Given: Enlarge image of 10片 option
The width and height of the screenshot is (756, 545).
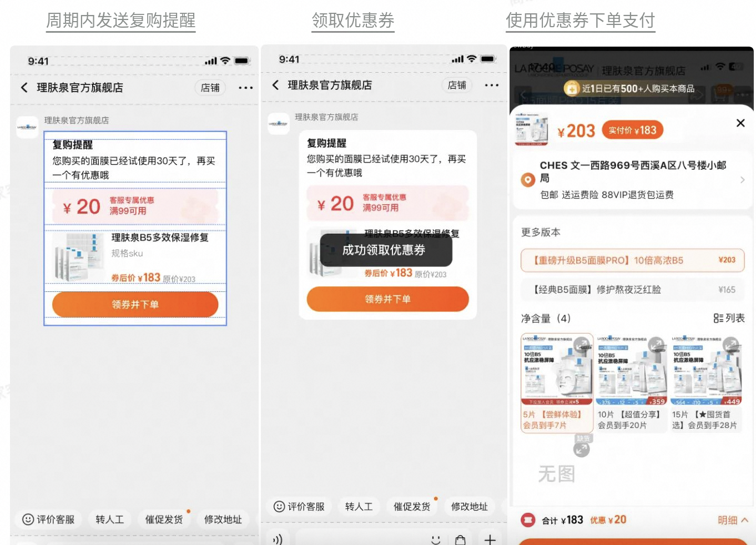Looking at the screenshot, I should (x=657, y=345).
